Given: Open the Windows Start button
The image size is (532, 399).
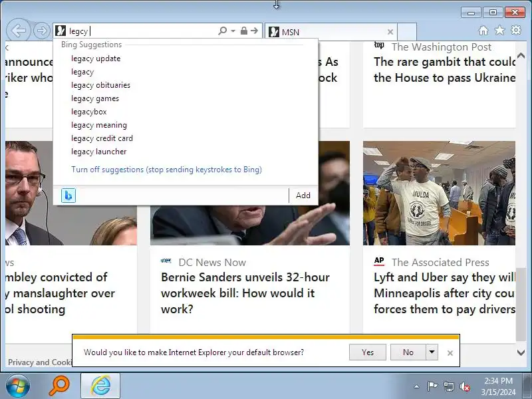Looking at the screenshot, I should (x=18, y=386).
